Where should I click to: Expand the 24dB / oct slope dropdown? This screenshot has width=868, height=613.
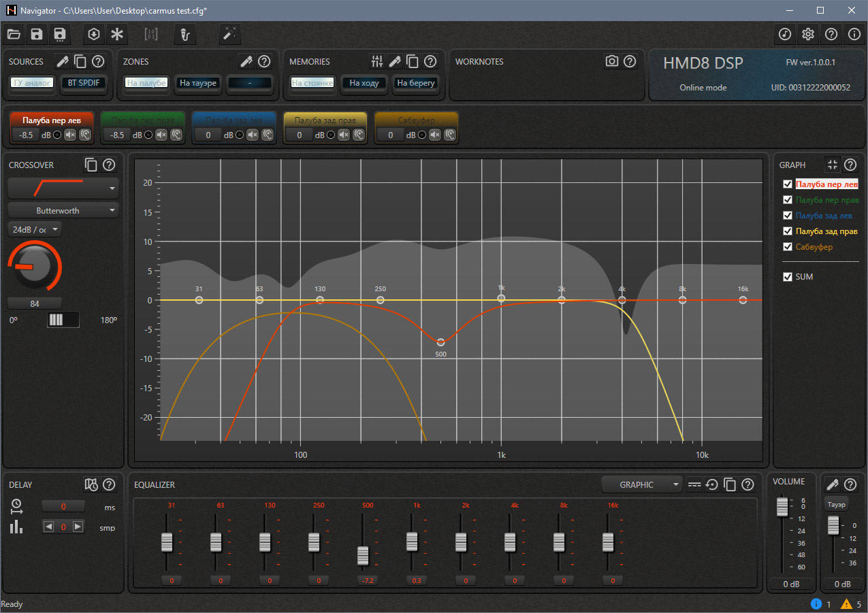35,229
